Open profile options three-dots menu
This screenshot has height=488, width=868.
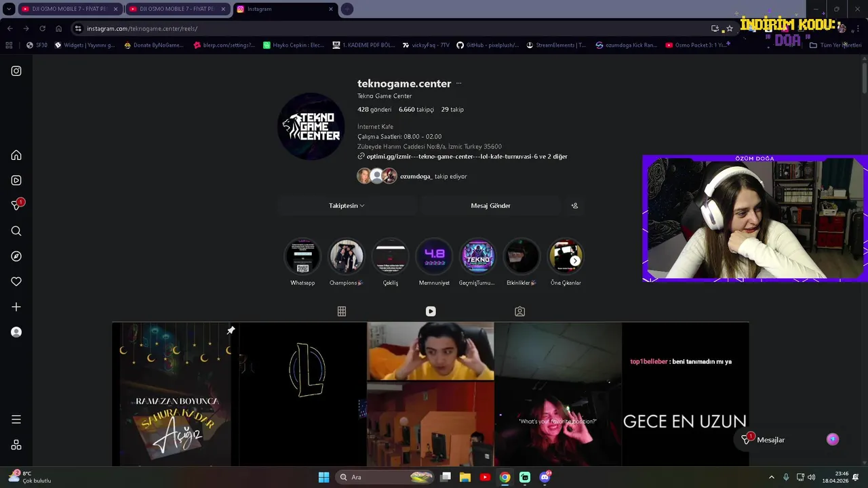(x=458, y=83)
